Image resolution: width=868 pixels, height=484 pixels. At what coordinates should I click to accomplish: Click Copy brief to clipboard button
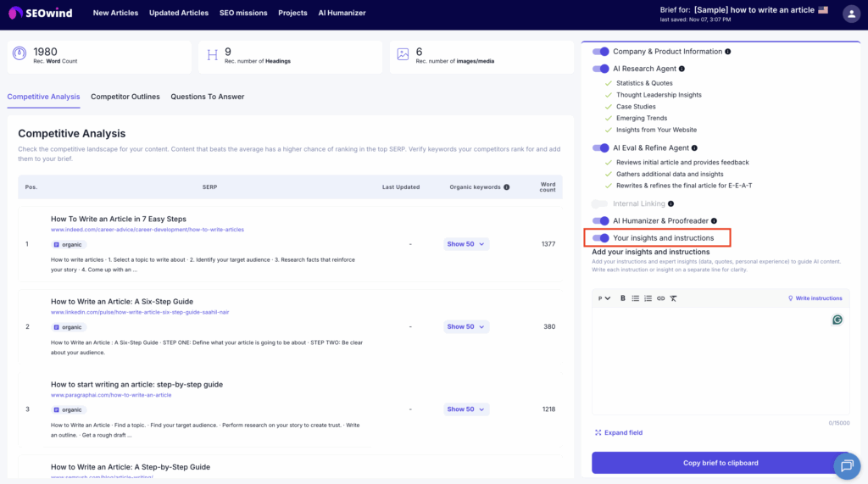tap(721, 463)
